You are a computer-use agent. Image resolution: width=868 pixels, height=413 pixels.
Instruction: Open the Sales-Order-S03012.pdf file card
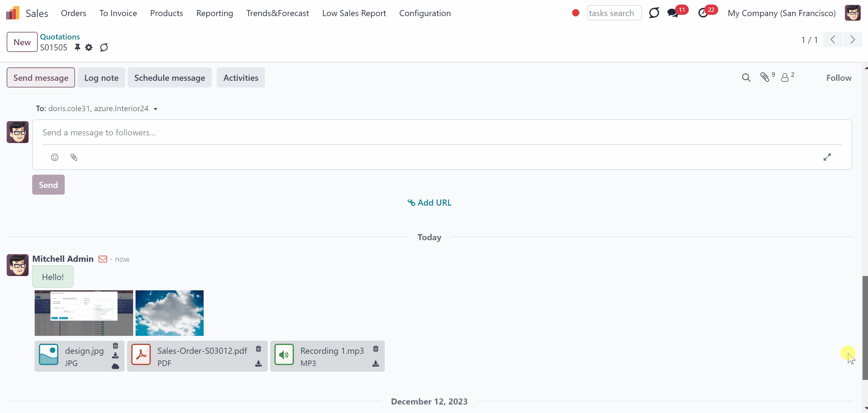tap(197, 356)
